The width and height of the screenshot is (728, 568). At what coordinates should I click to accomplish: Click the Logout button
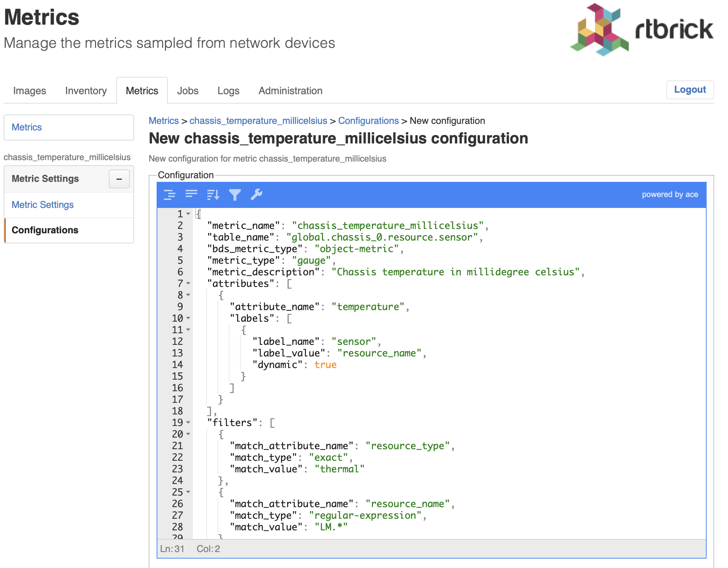coord(690,89)
